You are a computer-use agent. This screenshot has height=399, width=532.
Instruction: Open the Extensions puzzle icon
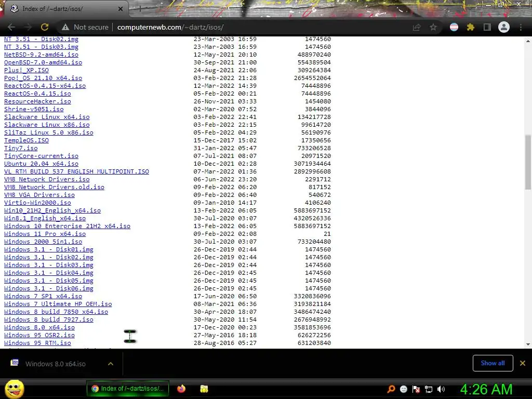(x=471, y=27)
